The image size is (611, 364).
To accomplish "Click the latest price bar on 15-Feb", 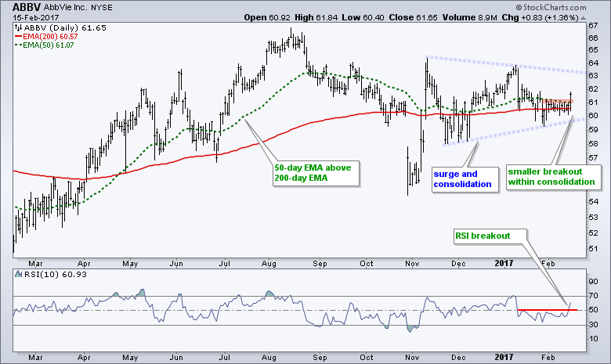I will coord(571,103).
